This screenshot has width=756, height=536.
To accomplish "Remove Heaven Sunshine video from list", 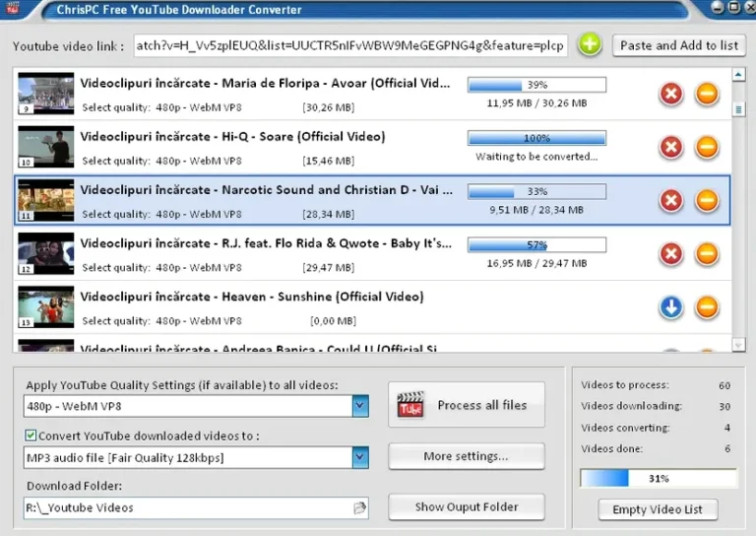I will coord(707,307).
